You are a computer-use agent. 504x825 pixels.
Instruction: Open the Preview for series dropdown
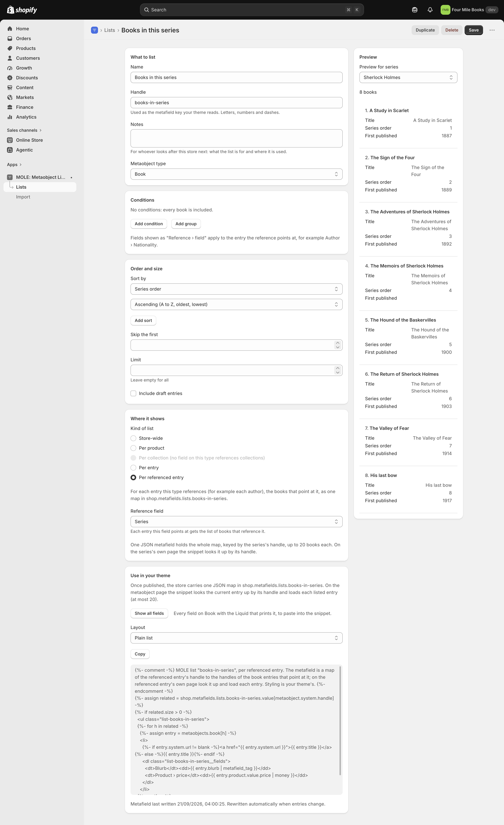[x=408, y=77]
